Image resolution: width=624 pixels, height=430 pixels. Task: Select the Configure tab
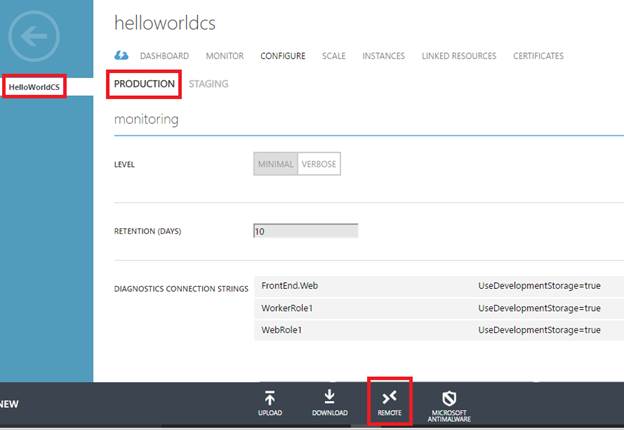click(x=283, y=56)
